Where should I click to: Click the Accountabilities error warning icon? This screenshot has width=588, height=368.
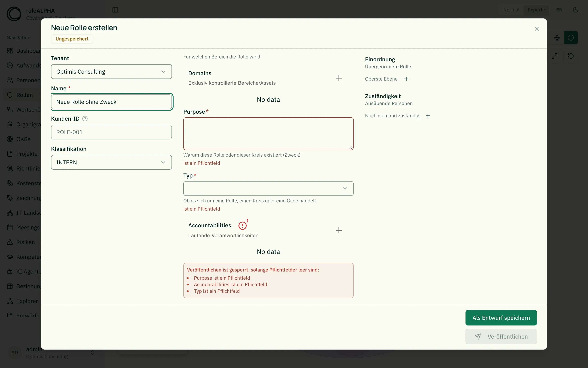click(242, 226)
